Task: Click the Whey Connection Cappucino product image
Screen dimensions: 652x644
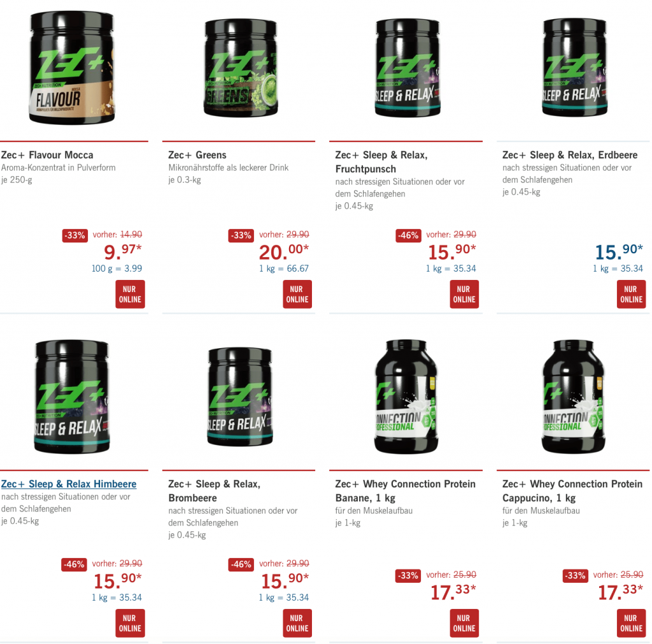Action: [573, 397]
